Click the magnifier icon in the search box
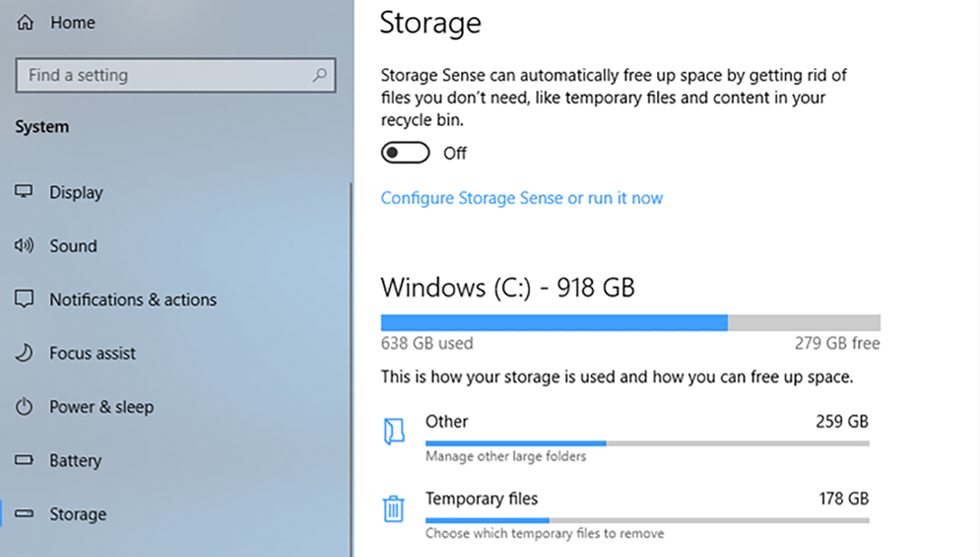 click(x=319, y=75)
